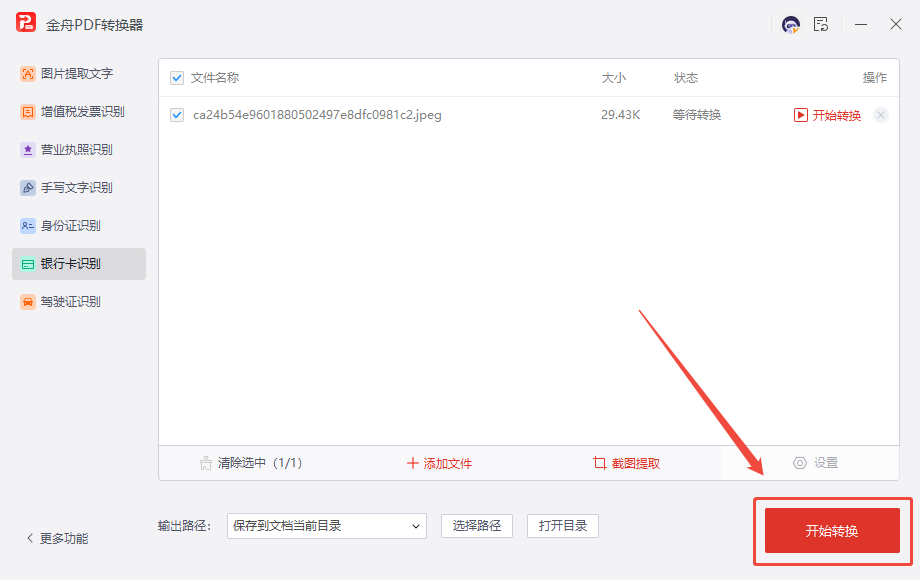Switch to 手写文字识别
Screen dimensions: 920x580
click(x=79, y=188)
